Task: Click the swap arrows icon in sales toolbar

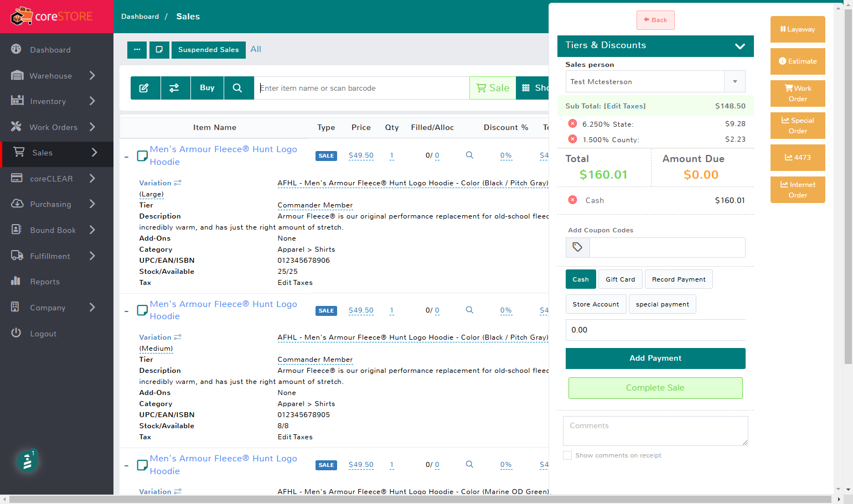Action: [175, 88]
